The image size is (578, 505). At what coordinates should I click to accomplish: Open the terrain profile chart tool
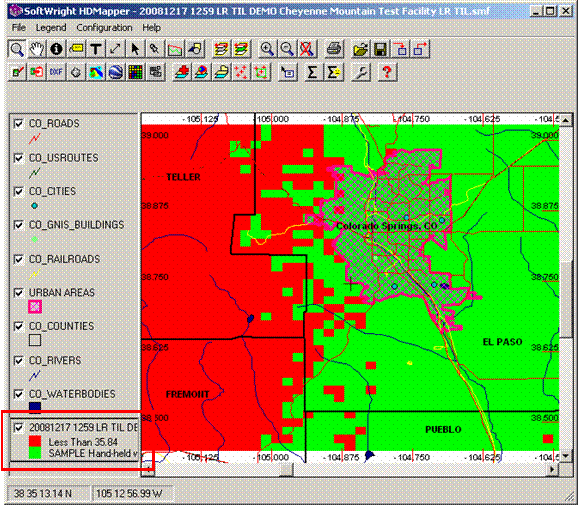[175, 49]
